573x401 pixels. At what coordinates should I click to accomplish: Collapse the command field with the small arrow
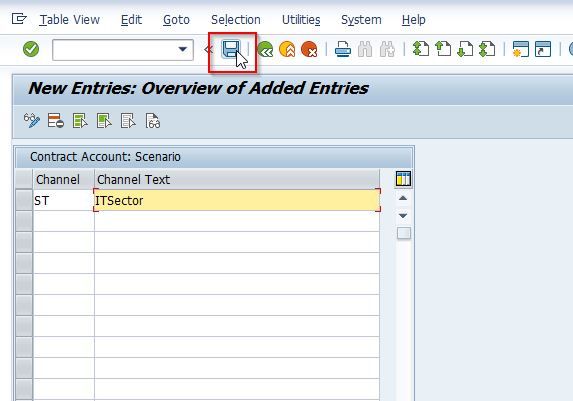click(208, 49)
